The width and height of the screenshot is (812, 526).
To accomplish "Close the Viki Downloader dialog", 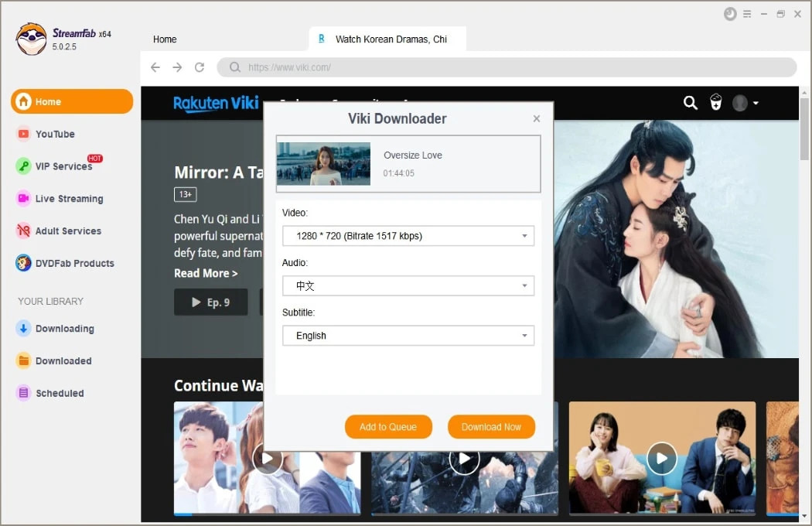I will click(537, 118).
